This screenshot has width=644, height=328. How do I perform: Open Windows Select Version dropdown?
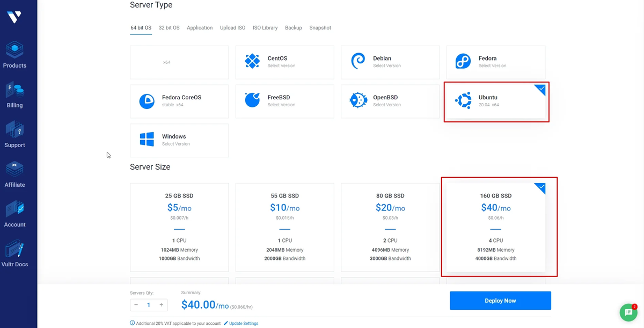click(x=176, y=144)
